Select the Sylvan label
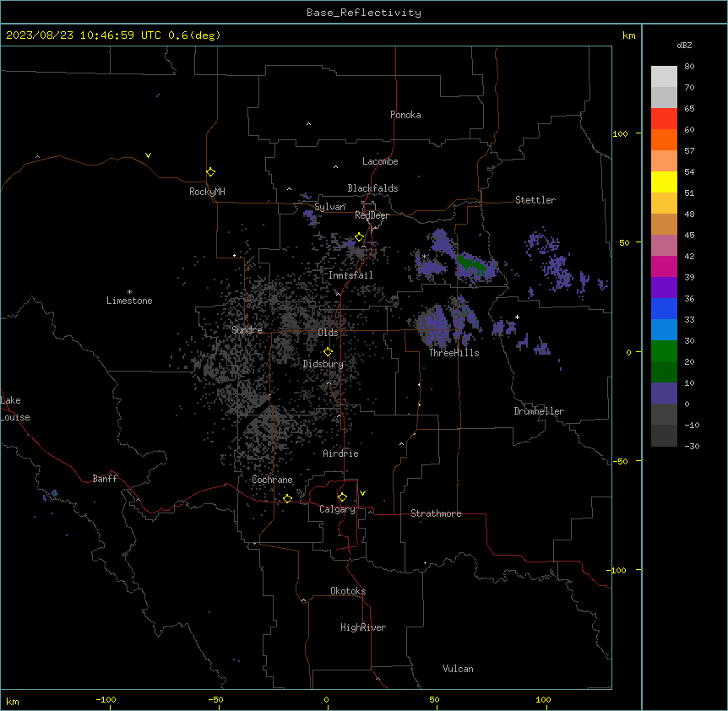The height and width of the screenshot is (711, 728). click(329, 207)
